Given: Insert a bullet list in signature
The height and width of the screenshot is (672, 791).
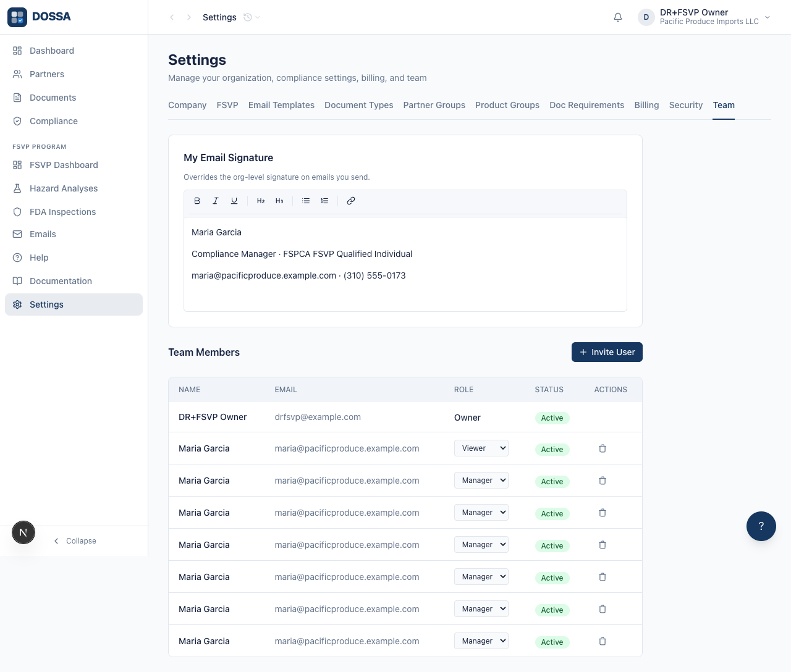Looking at the screenshot, I should 306,201.
